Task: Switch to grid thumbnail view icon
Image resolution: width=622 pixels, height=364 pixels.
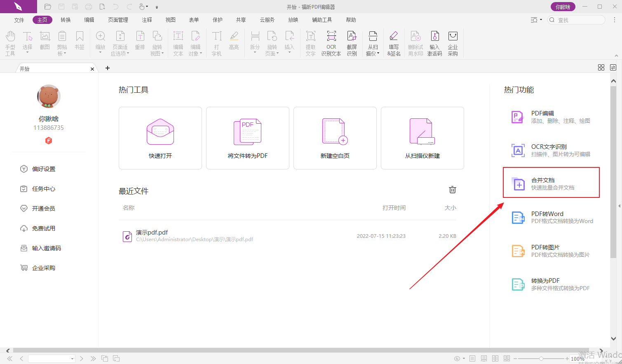Action: tap(601, 68)
